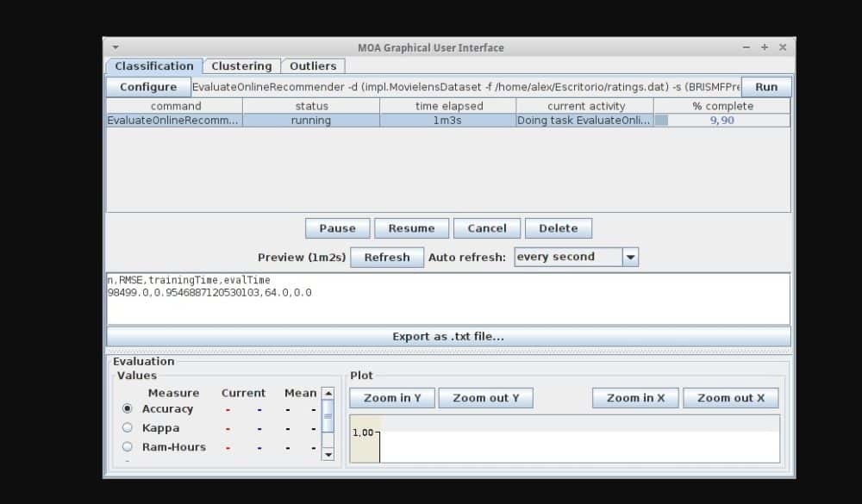This screenshot has height=504, width=862.
Task: Click the maximize window plus icon
Action: (765, 47)
